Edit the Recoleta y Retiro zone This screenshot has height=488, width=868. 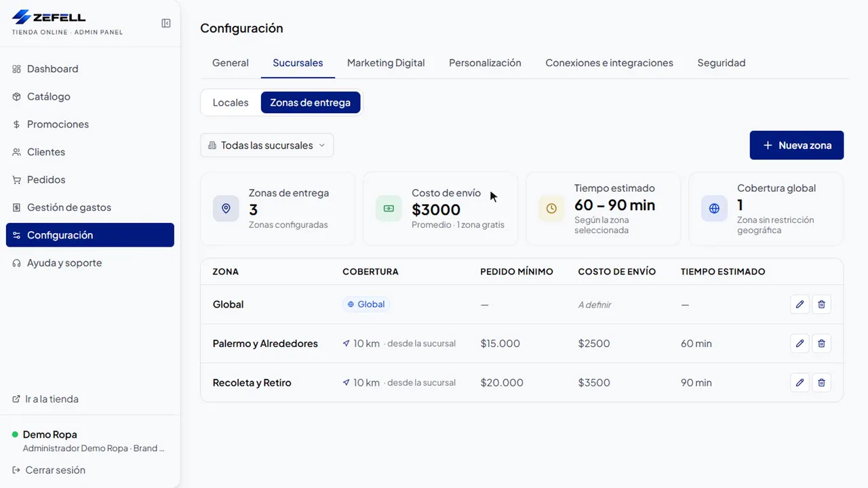tap(800, 383)
